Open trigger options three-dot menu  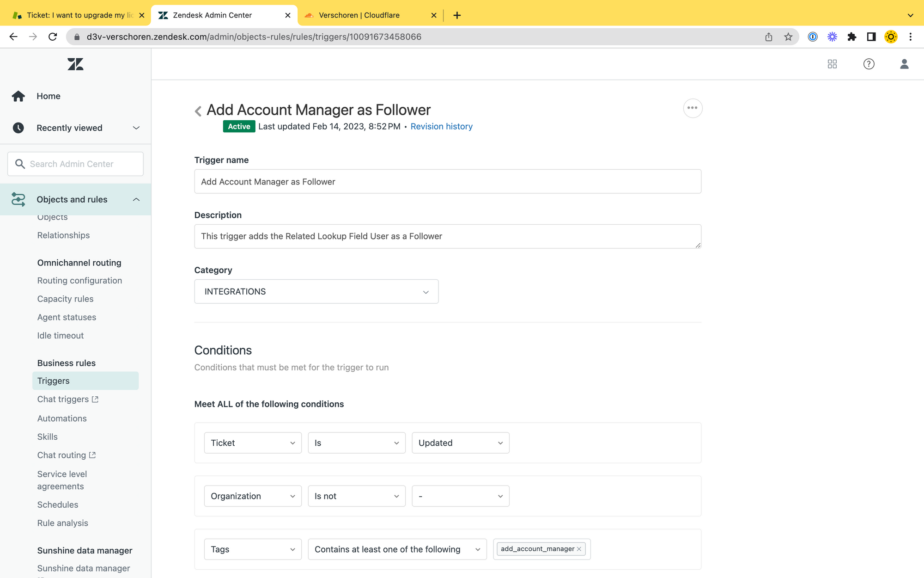pos(692,108)
